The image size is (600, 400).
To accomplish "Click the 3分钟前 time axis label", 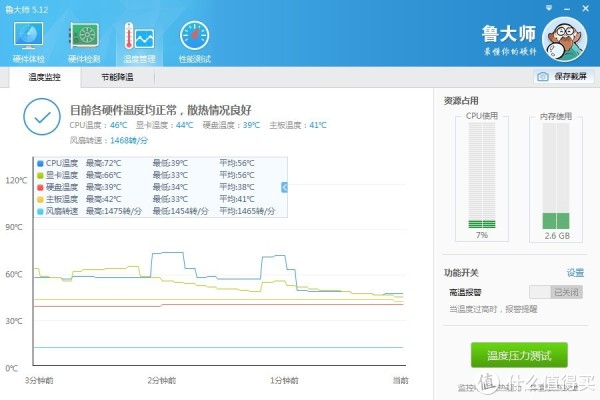I will pyautogui.click(x=39, y=380).
